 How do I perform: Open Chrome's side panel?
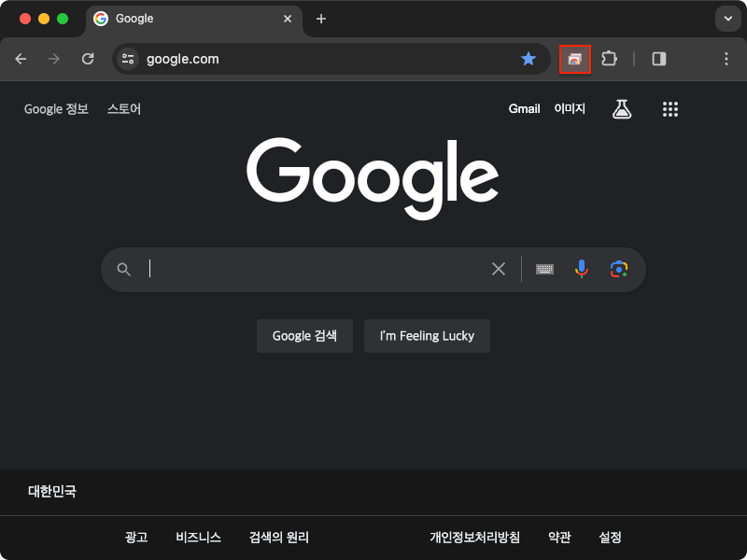coord(659,59)
